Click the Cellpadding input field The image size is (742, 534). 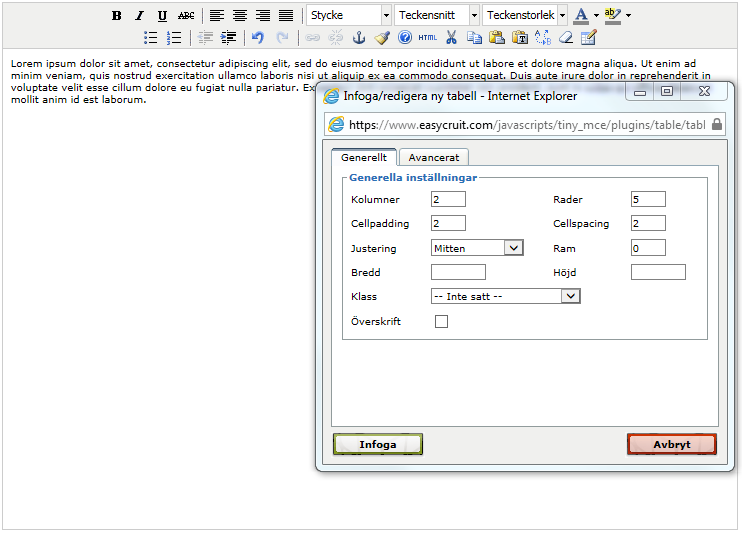pos(448,223)
